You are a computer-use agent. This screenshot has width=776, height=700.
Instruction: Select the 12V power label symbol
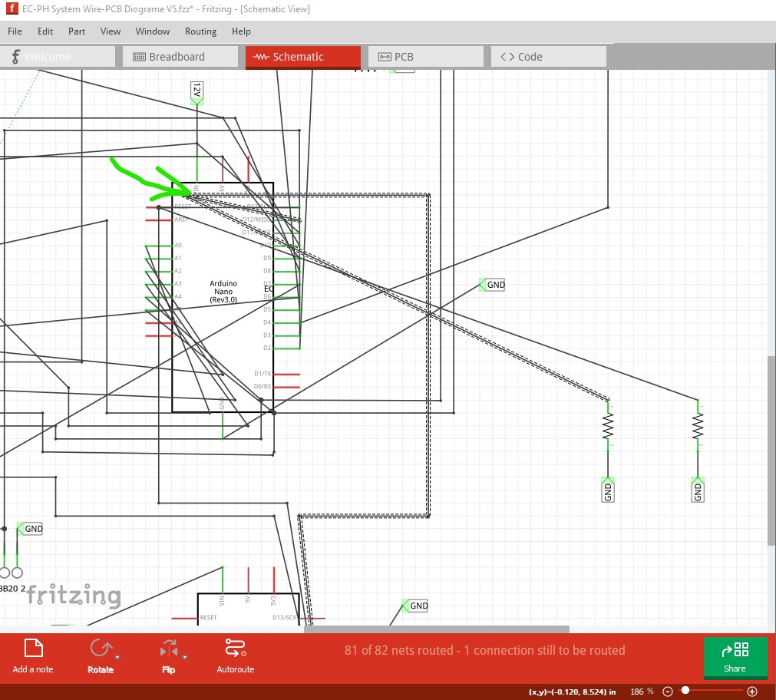tap(197, 93)
